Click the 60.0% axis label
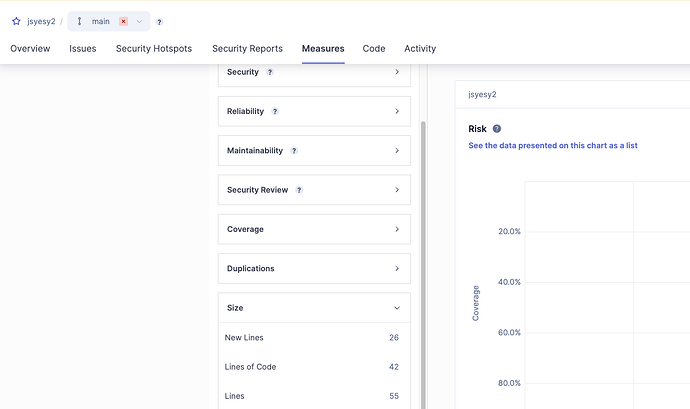This screenshot has width=690, height=409. click(509, 332)
